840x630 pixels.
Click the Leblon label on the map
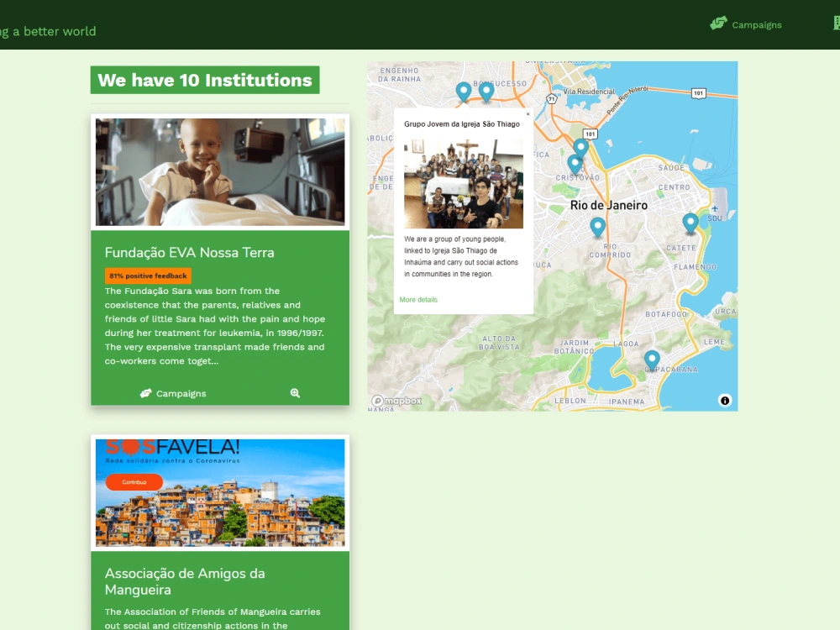(570, 401)
